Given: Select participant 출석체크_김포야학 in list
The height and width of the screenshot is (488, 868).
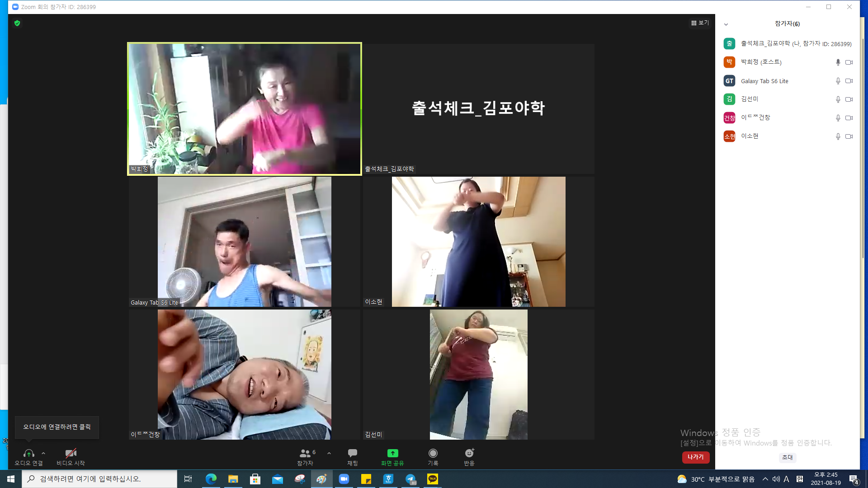Looking at the screenshot, I should (788, 44).
